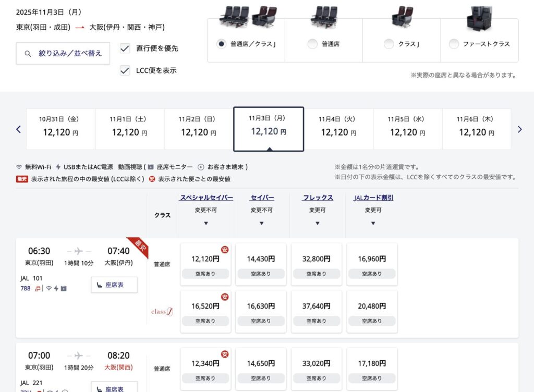
Task: Click the free Wi-Fi icon in legend
Action: (19, 167)
